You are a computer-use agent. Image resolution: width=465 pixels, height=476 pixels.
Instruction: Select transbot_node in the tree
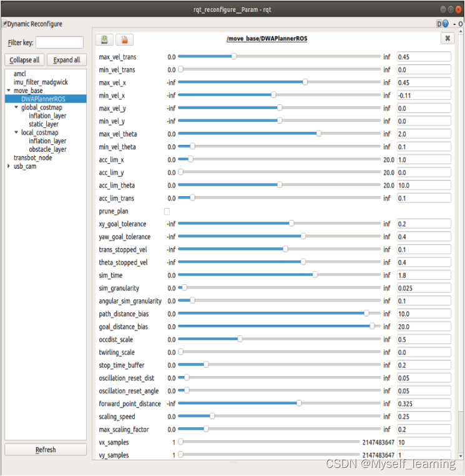[32, 158]
